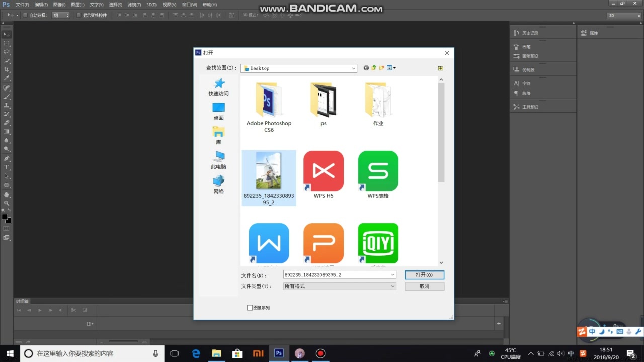Toggle the 显示变换控件 checkbox
Screen dimensions: 644x362
click(x=78, y=15)
